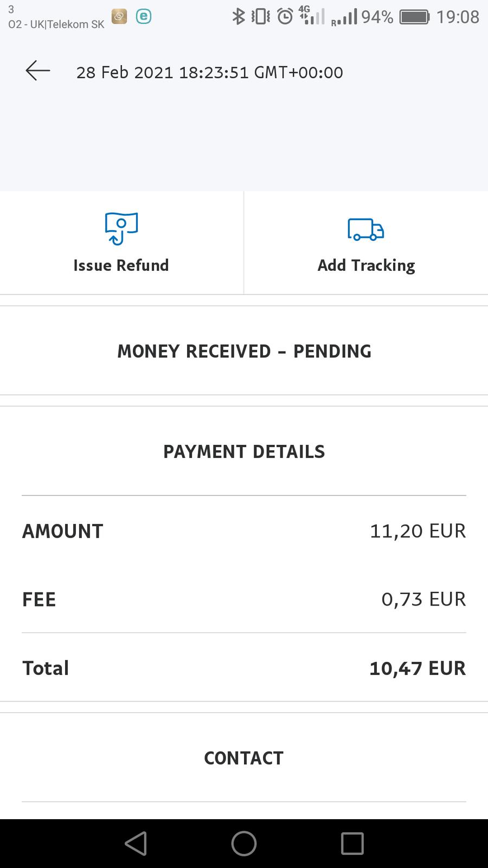Tap the total value 10,47 EUR

pyautogui.click(x=418, y=668)
